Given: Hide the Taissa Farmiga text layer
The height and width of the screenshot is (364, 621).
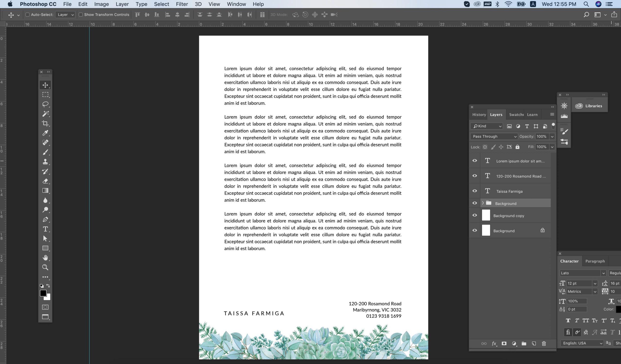Looking at the screenshot, I should click(475, 191).
